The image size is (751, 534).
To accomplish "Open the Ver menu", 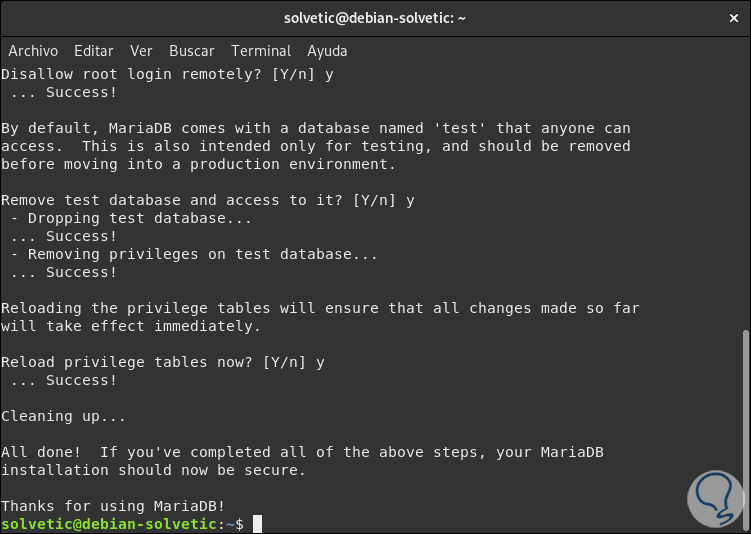I will pos(141,51).
